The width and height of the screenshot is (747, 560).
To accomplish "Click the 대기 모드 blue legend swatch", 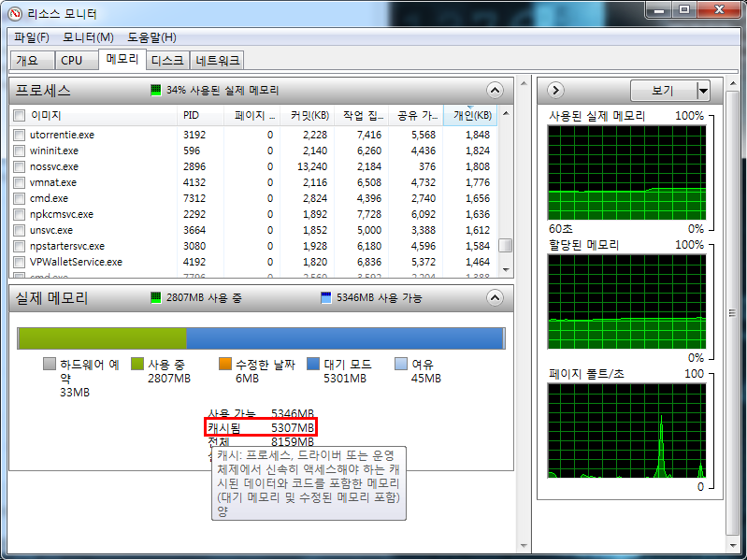I will pyautogui.click(x=313, y=364).
